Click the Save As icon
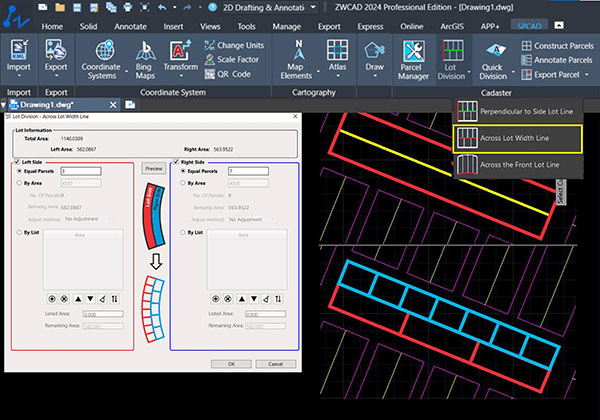This screenshot has height=420, width=600. [x=94, y=7]
